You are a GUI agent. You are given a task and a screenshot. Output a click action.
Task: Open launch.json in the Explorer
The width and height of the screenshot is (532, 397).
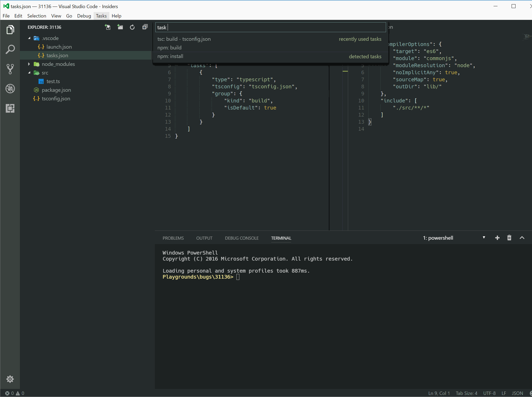(x=59, y=47)
